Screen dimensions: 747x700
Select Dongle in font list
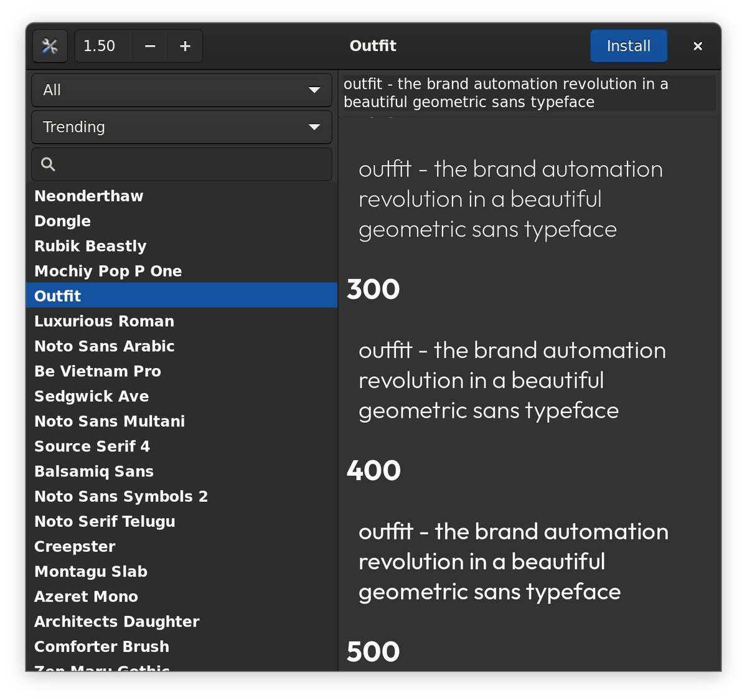[182, 221]
